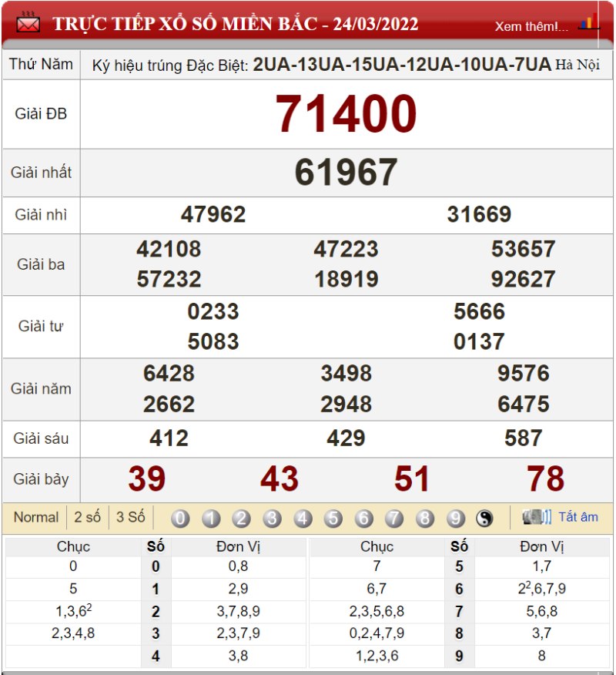Click fourth prize number 0137
This screenshot has height=675, width=616.
pyautogui.click(x=479, y=341)
